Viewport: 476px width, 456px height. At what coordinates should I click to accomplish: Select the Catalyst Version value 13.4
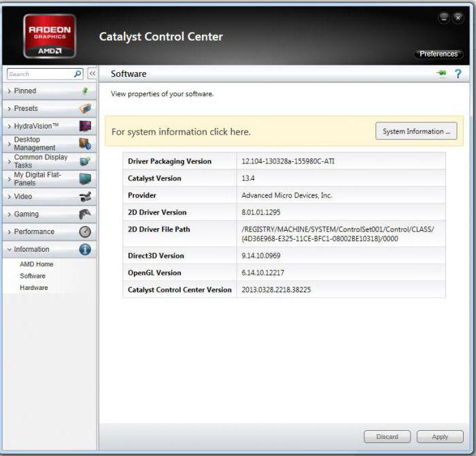(x=248, y=178)
